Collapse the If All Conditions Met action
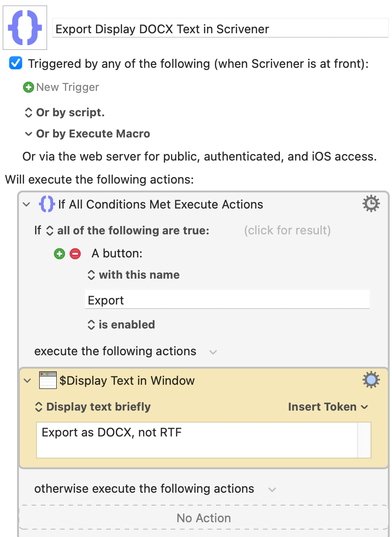Viewport: 392px width, 537px height. (x=26, y=204)
